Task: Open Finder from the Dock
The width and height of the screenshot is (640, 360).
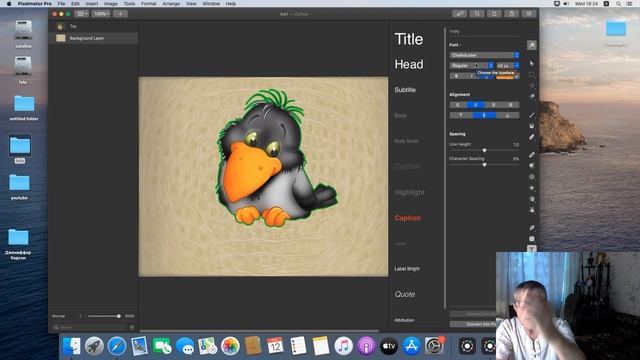Action: (72, 346)
